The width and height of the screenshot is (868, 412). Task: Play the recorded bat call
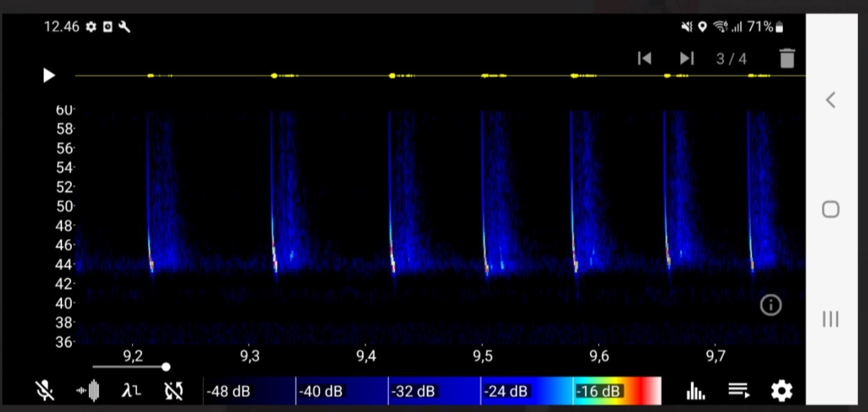[48, 76]
